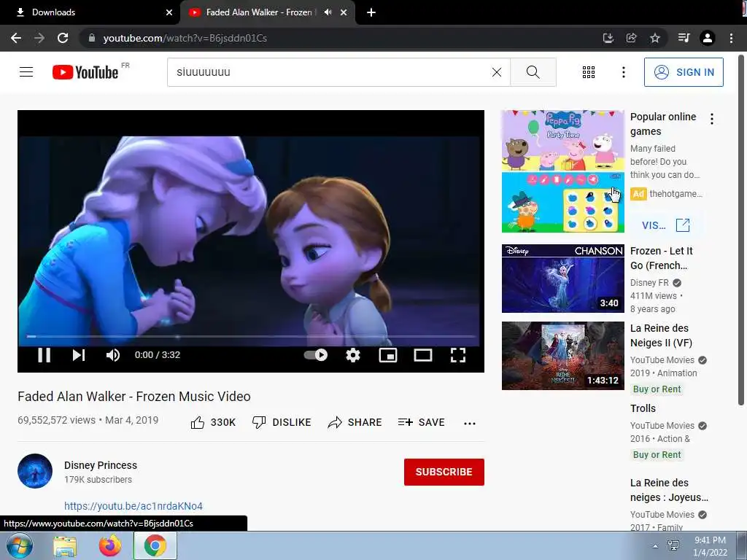
Task: Click the video progress bar
Action: (251, 336)
